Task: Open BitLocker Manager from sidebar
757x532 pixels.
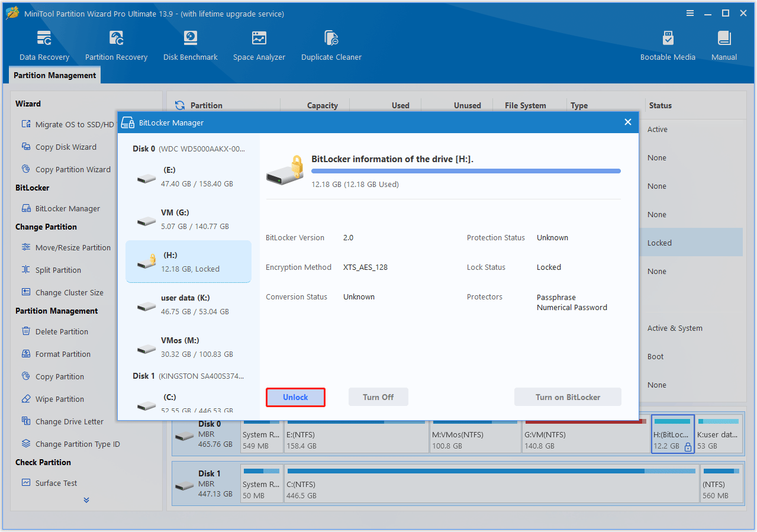Action: pyautogui.click(x=60, y=208)
